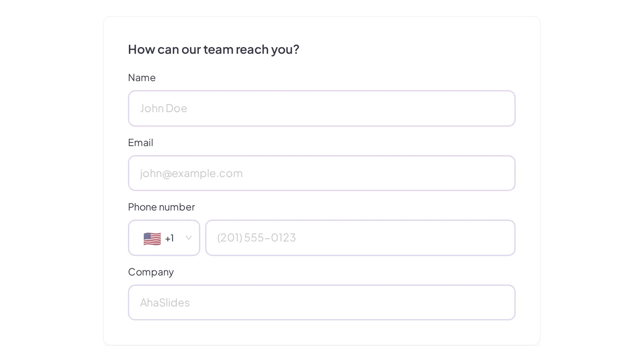Open the +1 country code selector
Viewport: 644px width, 362px height.
[x=164, y=238]
